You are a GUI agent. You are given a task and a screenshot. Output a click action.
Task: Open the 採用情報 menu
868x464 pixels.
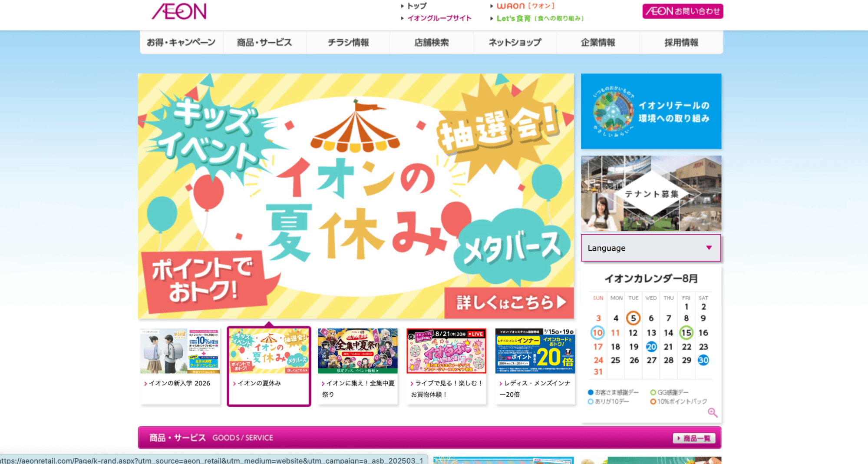point(681,43)
